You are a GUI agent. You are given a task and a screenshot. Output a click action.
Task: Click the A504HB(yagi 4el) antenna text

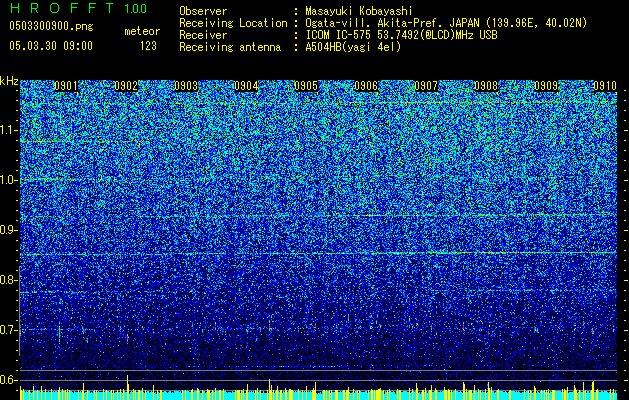click(353, 47)
